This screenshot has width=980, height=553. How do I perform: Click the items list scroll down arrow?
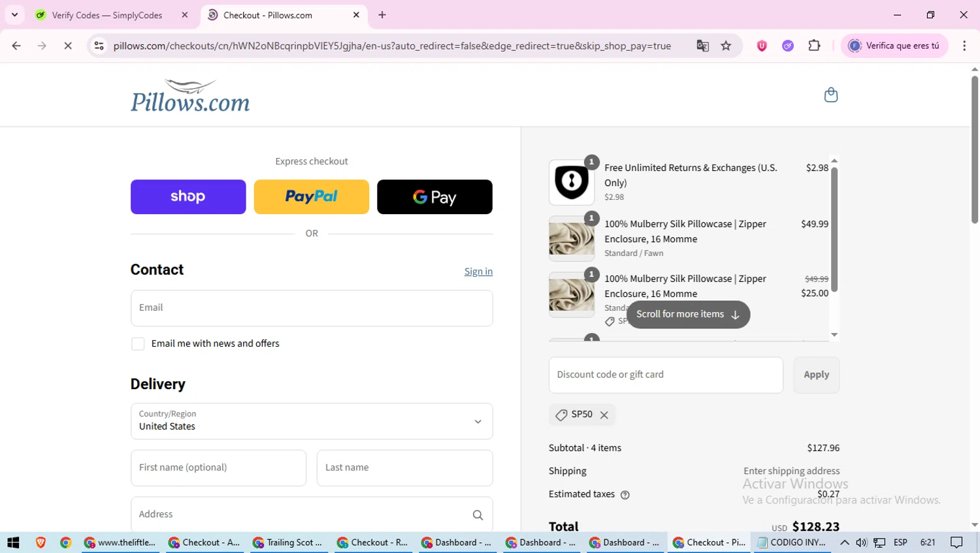[834, 335]
